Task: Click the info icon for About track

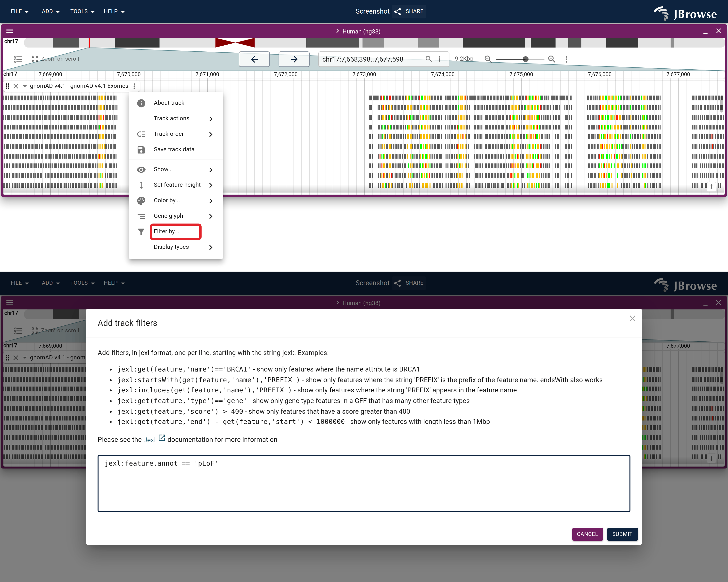Action: click(141, 103)
